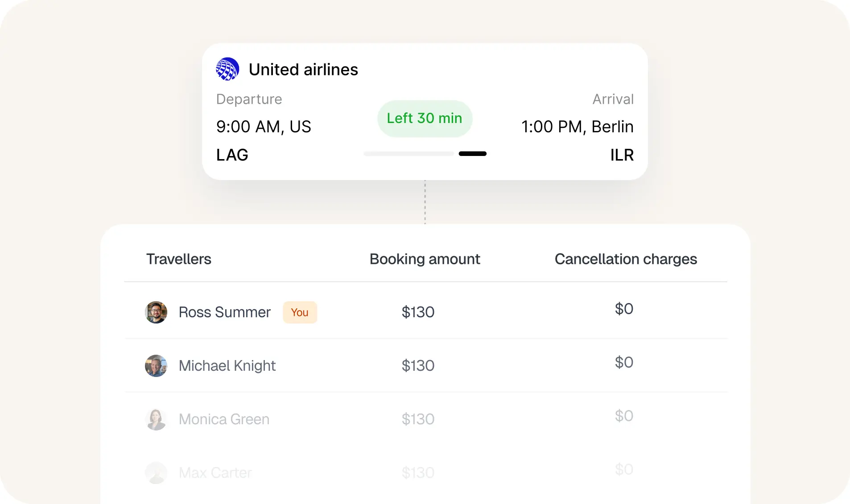Select the Michael Knight traveller row

[424, 365]
